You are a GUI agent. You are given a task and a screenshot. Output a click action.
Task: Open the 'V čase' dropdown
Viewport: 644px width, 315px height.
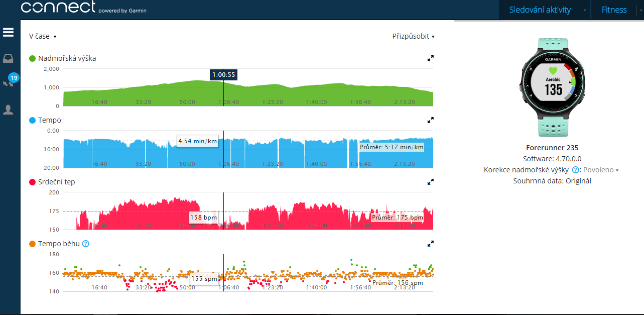click(43, 36)
